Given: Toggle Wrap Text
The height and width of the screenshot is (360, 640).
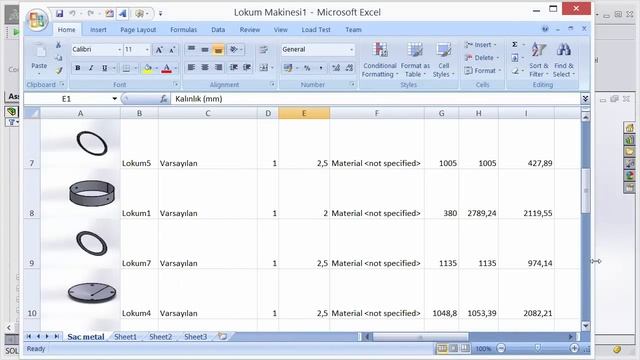Looking at the screenshot, I should click(x=264, y=50).
